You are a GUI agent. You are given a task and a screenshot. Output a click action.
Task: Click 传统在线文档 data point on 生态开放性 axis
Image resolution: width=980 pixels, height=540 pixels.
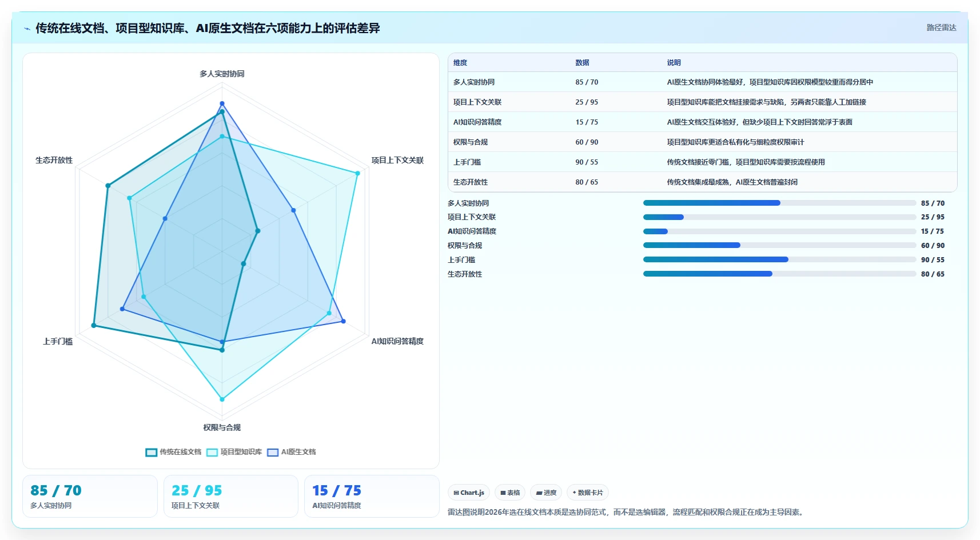pos(107,186)
